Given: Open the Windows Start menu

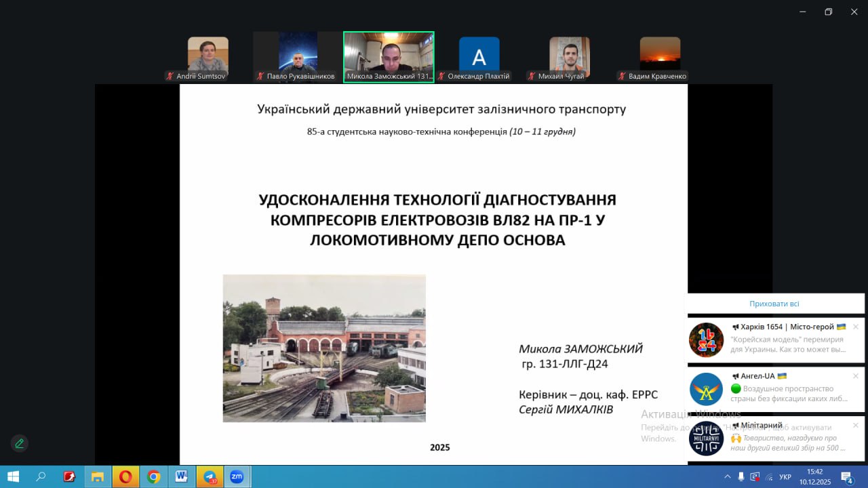Looking at the screenshot, I should tap(13, 476).
